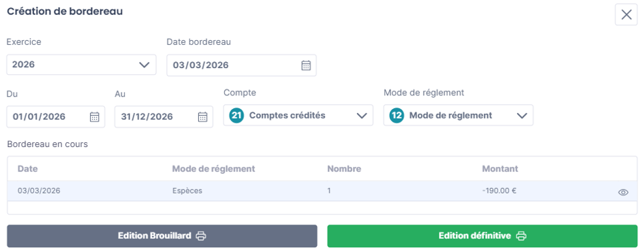Click the Nombre column header
Viewport: 644px width, 252px height.
[344, 169]
